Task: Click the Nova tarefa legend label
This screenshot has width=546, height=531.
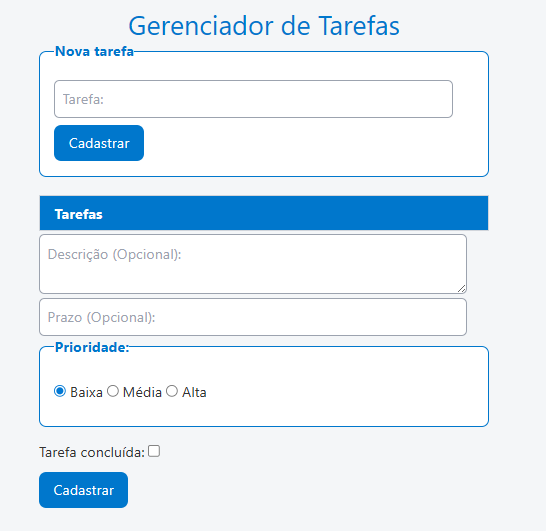Action: (94, 52)
